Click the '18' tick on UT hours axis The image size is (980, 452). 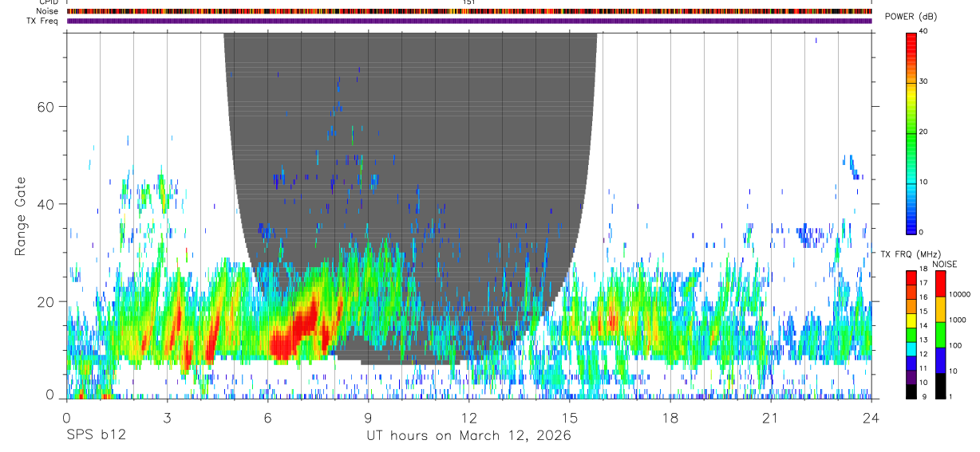[670, 418]
